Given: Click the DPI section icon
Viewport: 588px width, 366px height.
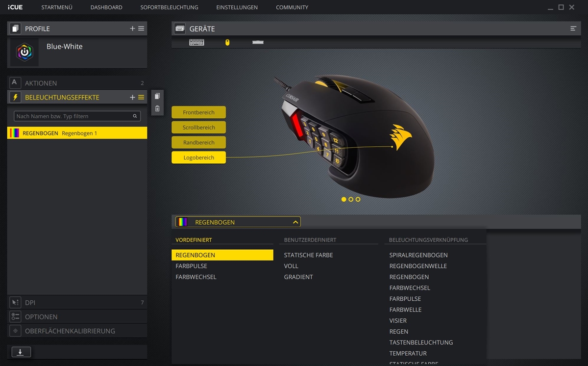Looking at the screenshot, I should (x=15, y=302).
